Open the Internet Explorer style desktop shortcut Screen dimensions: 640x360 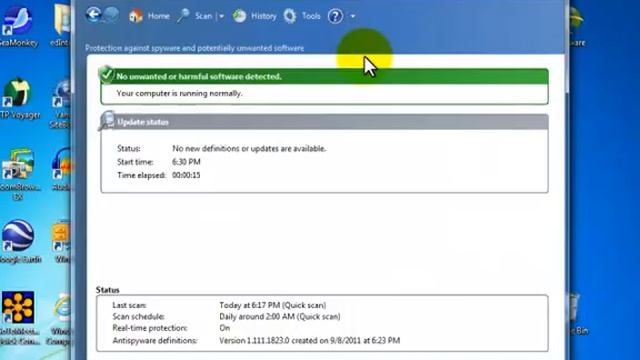60,318
